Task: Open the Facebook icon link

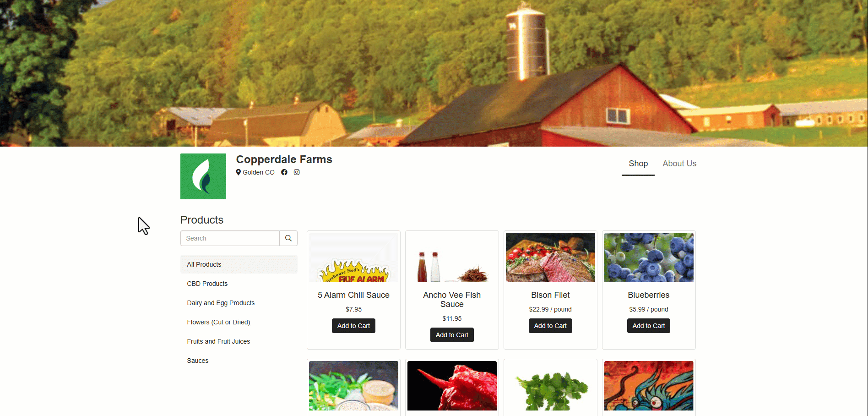Action: (284, 172)
